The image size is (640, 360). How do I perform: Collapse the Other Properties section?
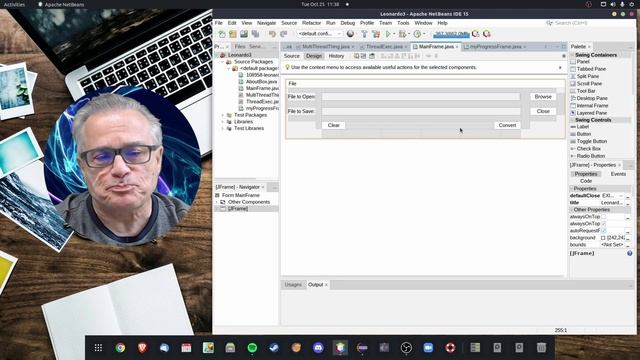tap(572, 209)
